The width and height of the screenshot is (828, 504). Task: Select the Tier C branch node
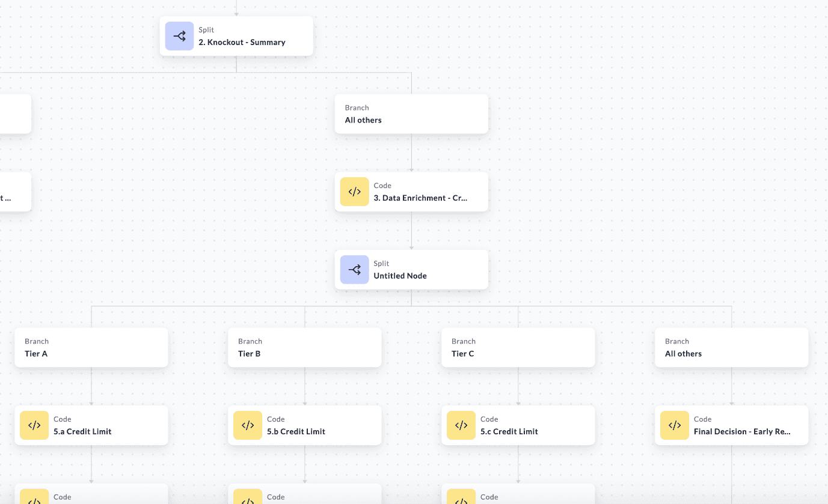tap(518, 347)
